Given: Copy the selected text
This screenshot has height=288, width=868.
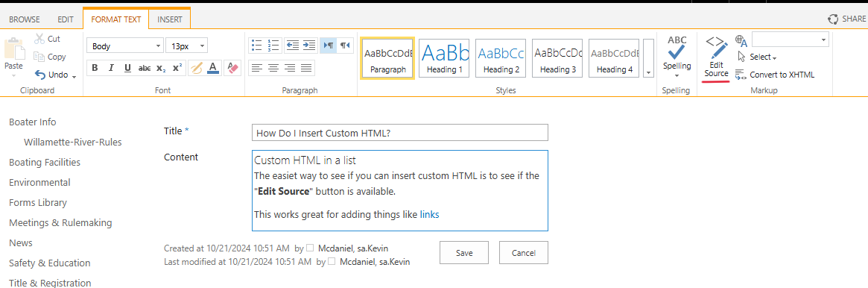Looking at the screenshot, I should click(x=50, y=57).
